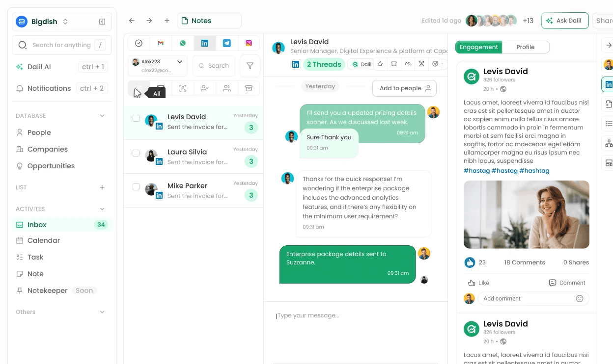Select the Instagram channel icon
Viewport: 613px width, 364px height.
coord(249,43)
